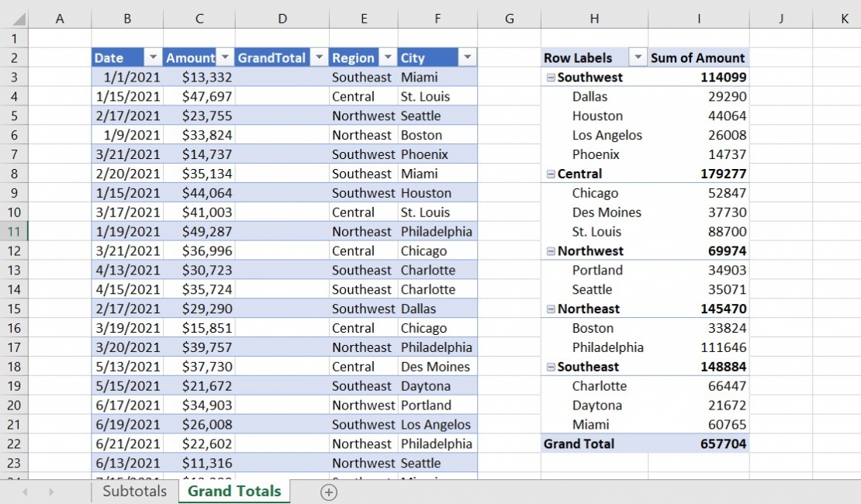
Task: Toggle the Northeast group collapse box
Action: 552,309
